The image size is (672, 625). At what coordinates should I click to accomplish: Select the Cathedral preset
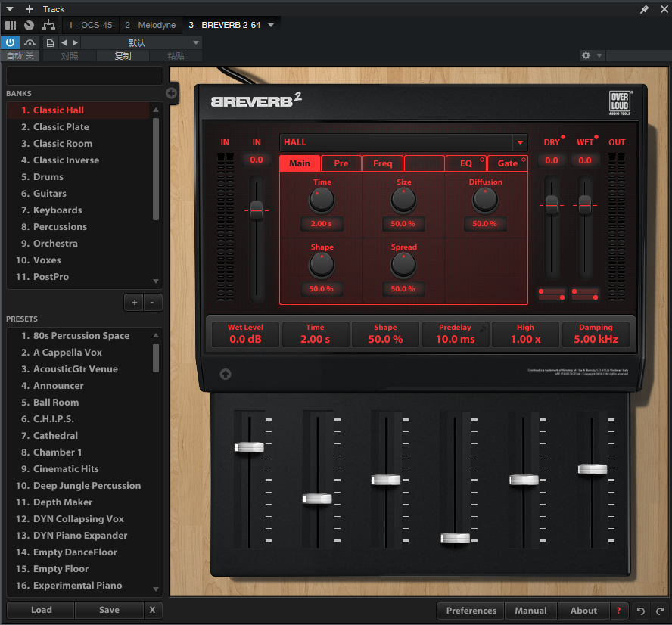click(79, 435)
